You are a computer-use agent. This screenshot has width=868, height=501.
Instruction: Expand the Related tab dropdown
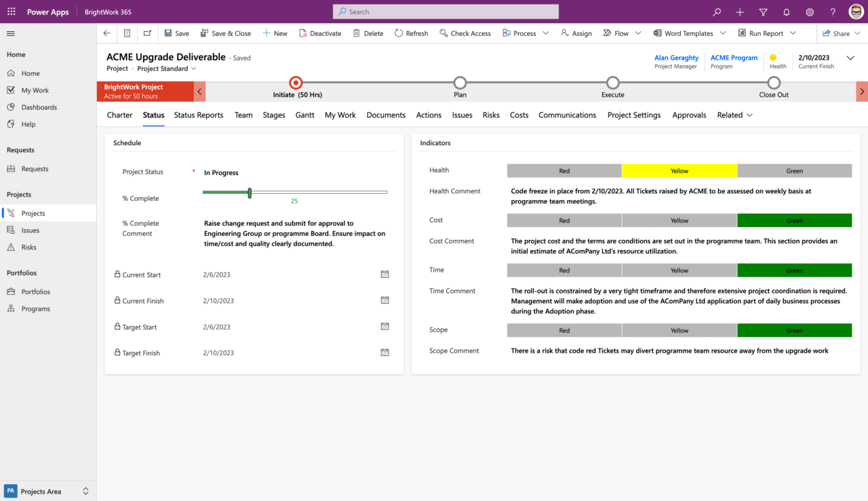[x=749, y=115]
